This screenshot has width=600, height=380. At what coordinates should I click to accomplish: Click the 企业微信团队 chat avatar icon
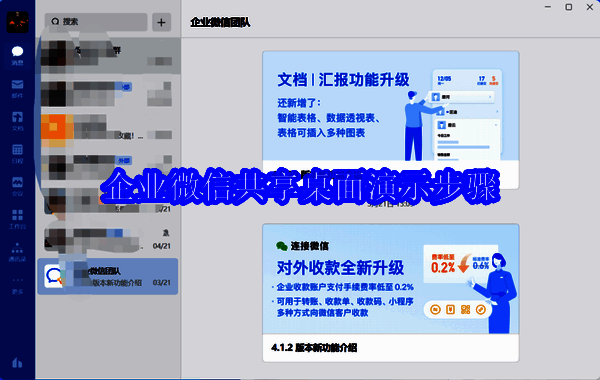pyautogui.click(x=54, y=276)
